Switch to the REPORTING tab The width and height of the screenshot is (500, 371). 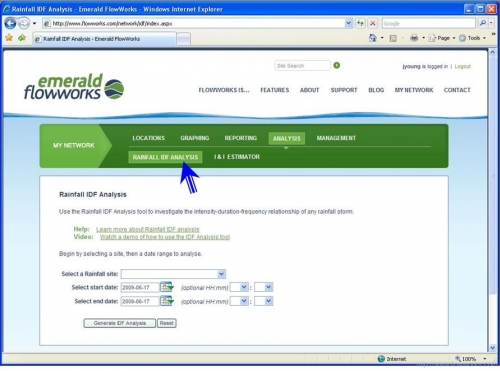(x=241, y=138)
